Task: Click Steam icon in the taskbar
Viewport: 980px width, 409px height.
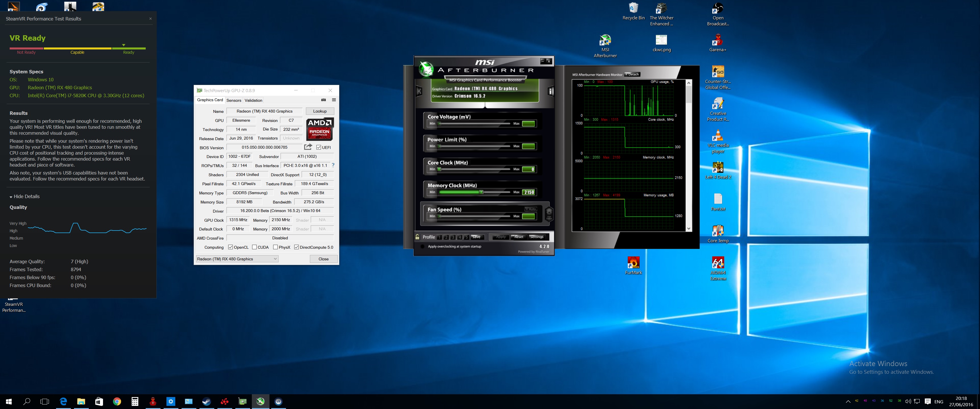Action: pyautogui.click(x=207, y=401)
